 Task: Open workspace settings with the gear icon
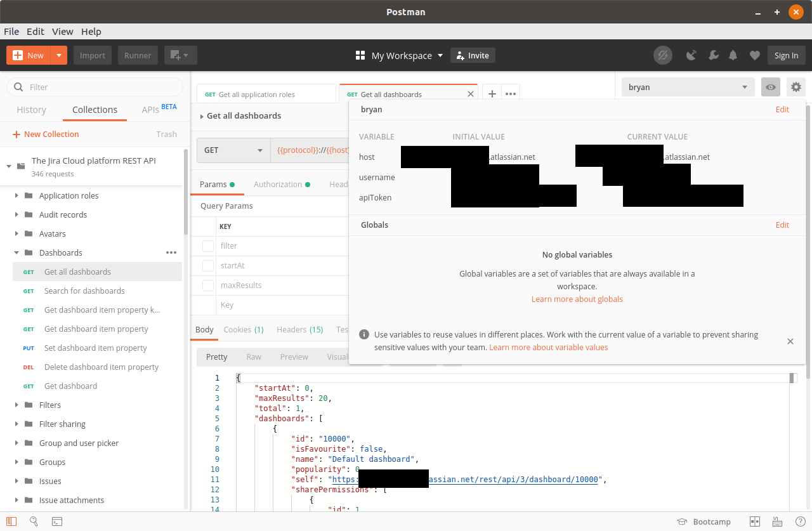pos(796,87)
